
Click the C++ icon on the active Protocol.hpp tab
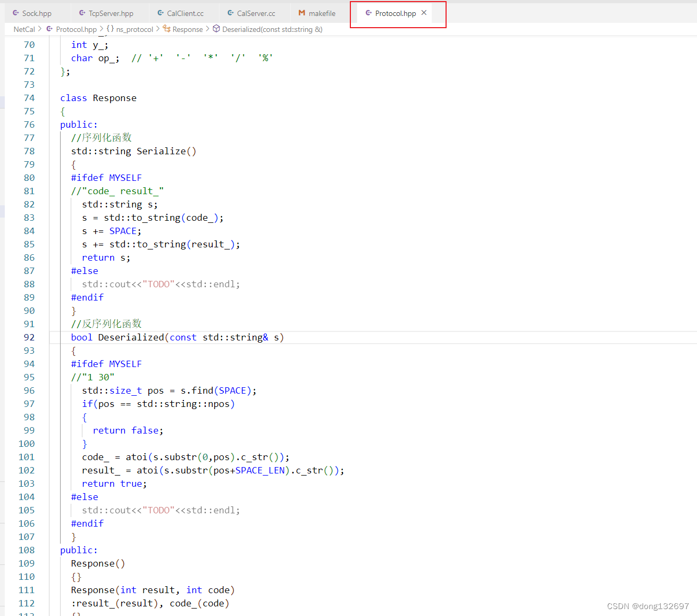368,13
